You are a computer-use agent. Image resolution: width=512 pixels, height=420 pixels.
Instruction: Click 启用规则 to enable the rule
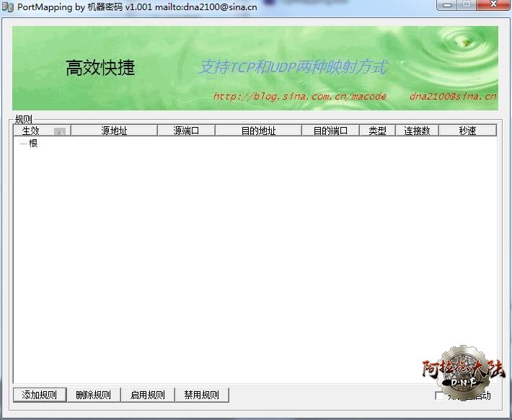[148, 395]
